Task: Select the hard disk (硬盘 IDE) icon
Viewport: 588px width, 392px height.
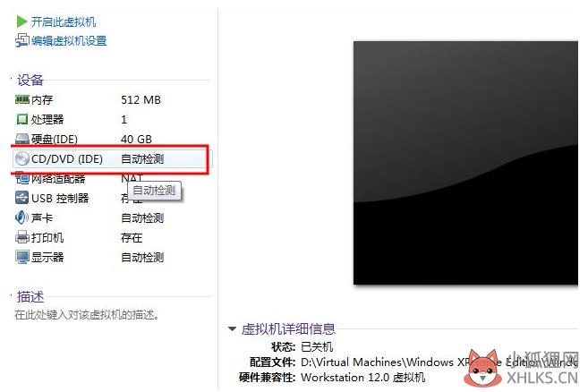Action: coord(22,140)
